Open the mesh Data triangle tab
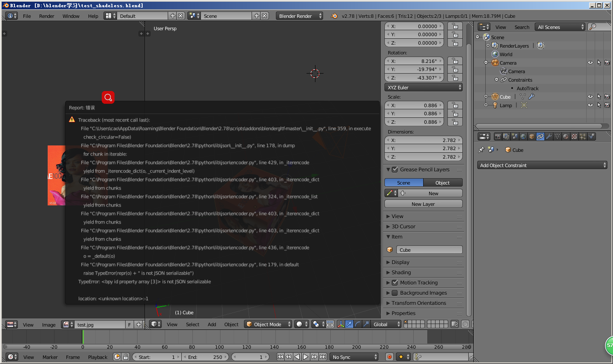This screenshot has height=364, width=613. pos(557,136)
